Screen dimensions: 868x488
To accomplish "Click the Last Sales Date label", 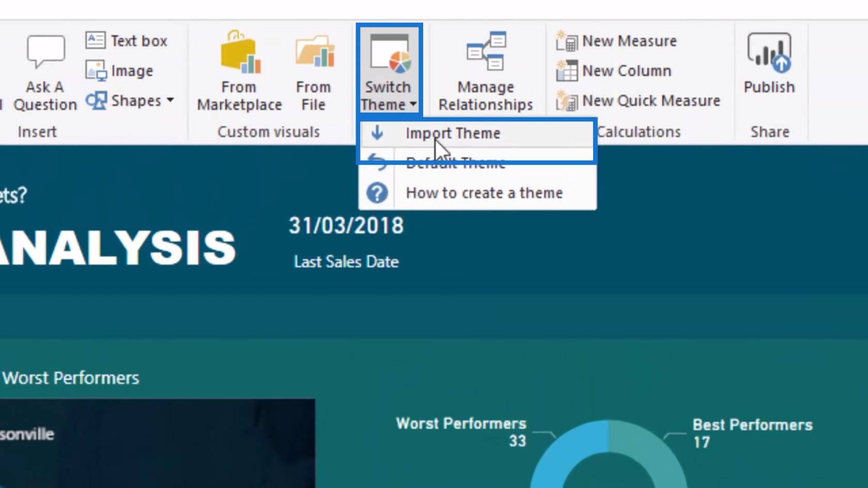I will point(346,262).
